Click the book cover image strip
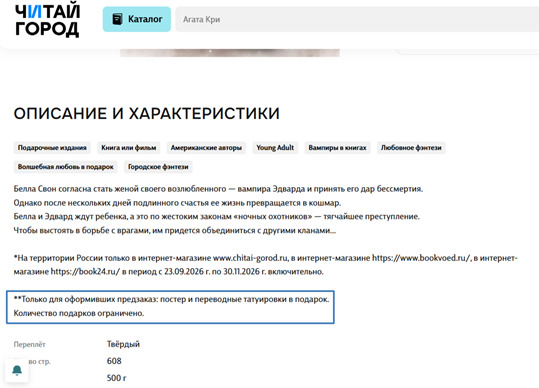The height and width of the screenshot is (388, 539). click(x=230, y=53)
